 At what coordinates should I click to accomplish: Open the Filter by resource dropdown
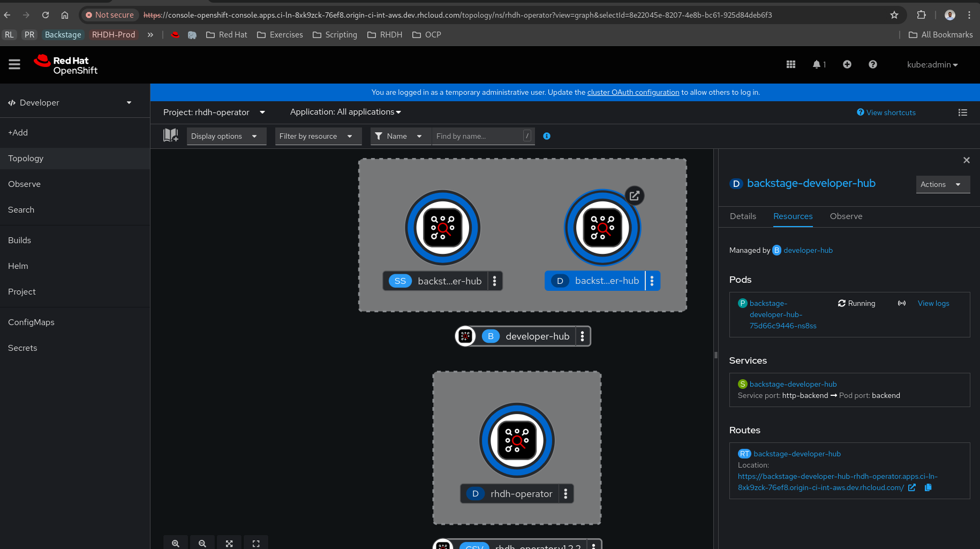point(316,136)
